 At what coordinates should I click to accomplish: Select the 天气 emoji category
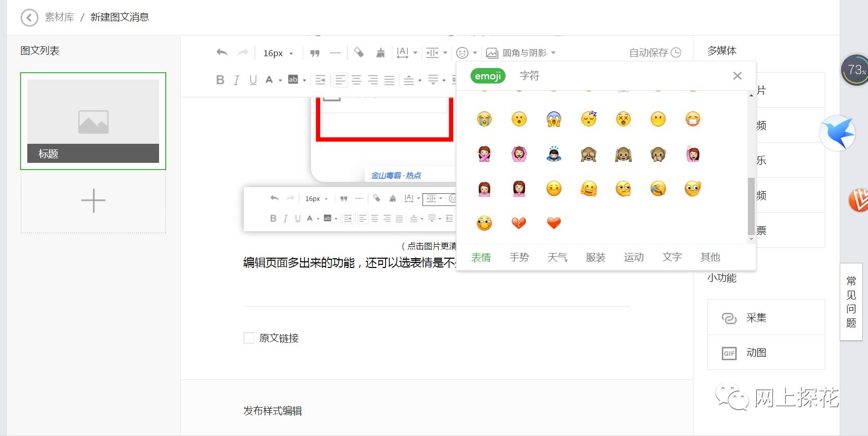click(558, 257)
